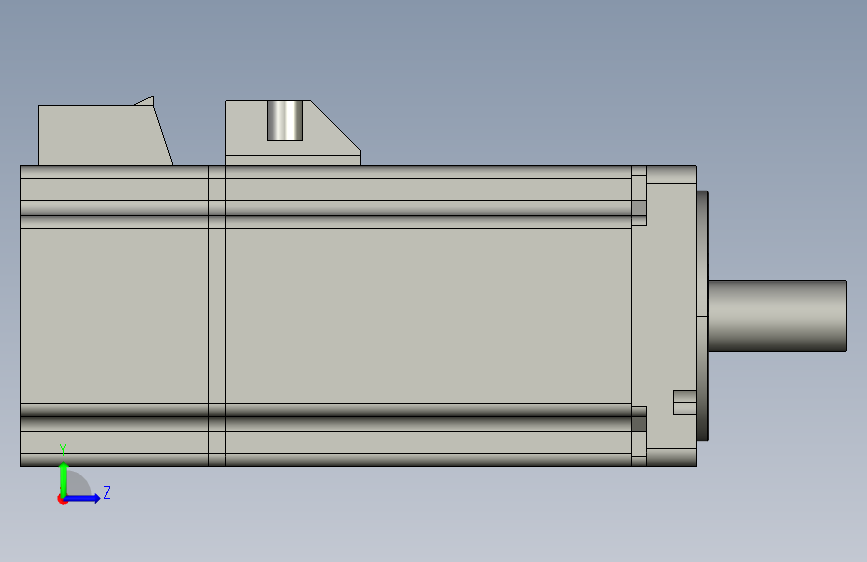Viewport: 867px width, 562px height.
Task: Click the blue Z axis arrow of the triad
Action: (x=83, y=498)
